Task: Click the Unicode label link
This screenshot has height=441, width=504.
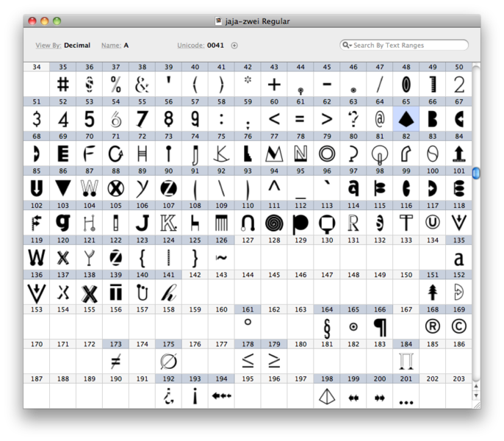Action: [190, 46]
